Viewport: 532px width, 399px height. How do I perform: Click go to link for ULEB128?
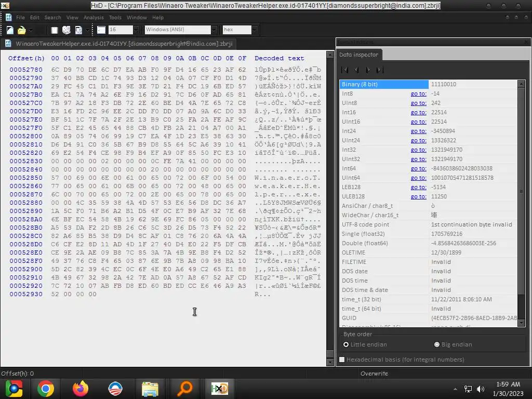pyautogui.click(x=418, y=196)
